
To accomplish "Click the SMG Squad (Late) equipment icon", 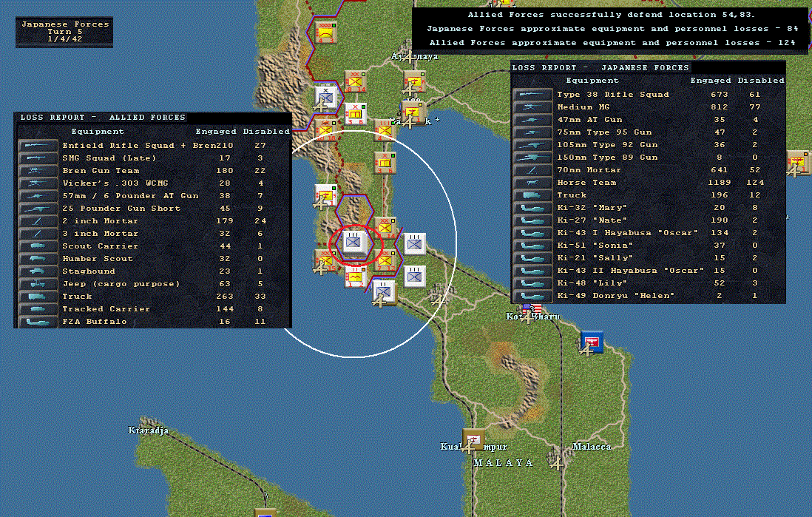I will (38, 158).
